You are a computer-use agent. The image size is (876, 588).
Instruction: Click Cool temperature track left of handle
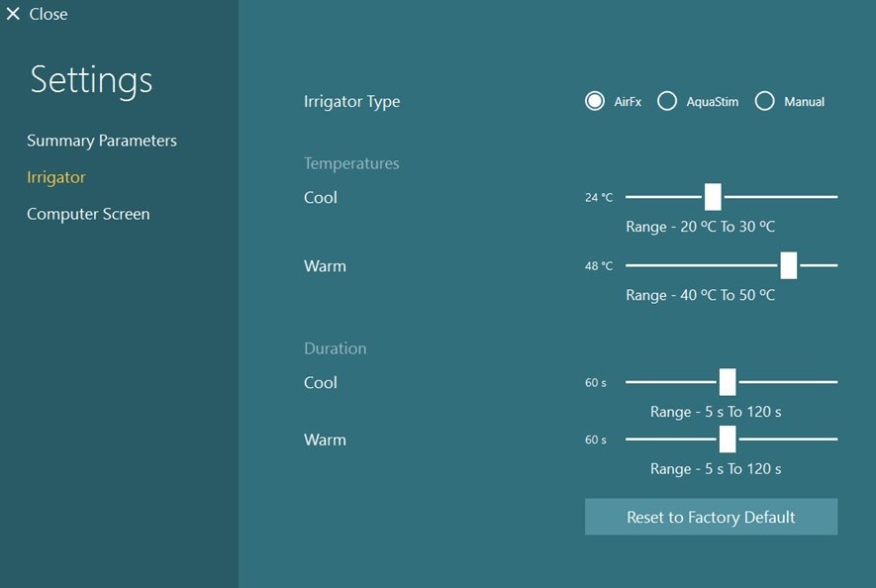[x=663, y=197]
